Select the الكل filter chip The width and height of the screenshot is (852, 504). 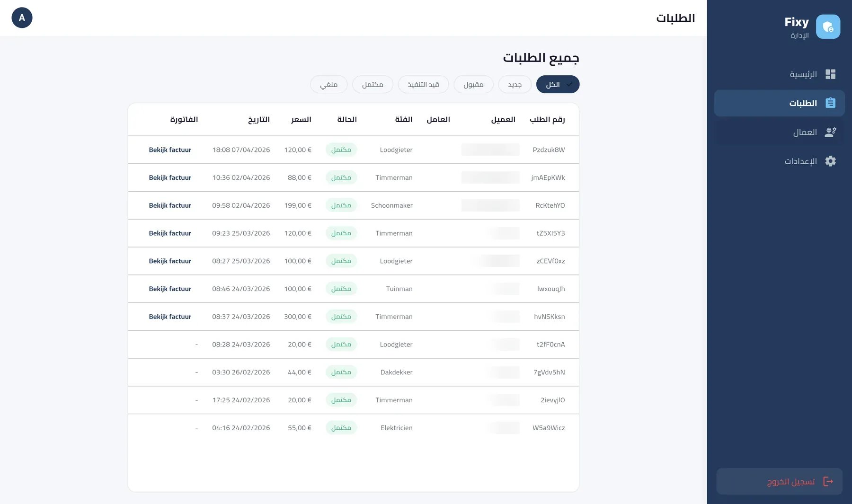point(558,84)
